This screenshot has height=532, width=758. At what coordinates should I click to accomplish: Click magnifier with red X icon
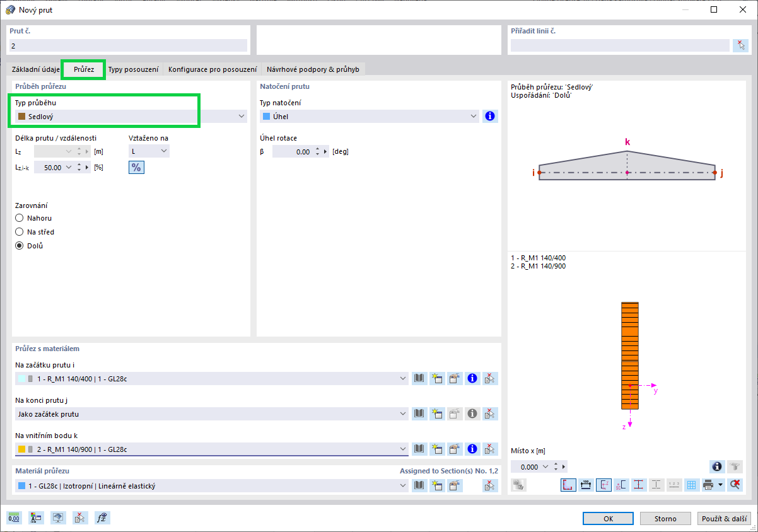[735, 485]
